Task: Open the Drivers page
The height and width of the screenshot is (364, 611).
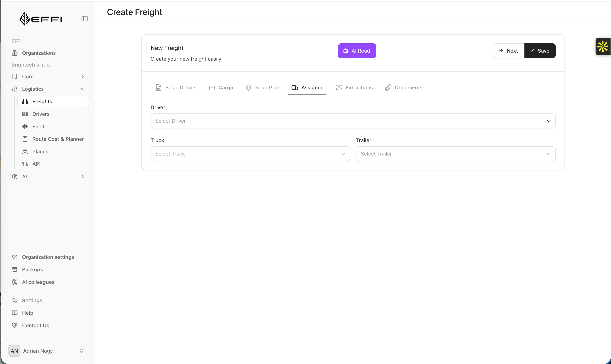Action: tap(53, 114)
